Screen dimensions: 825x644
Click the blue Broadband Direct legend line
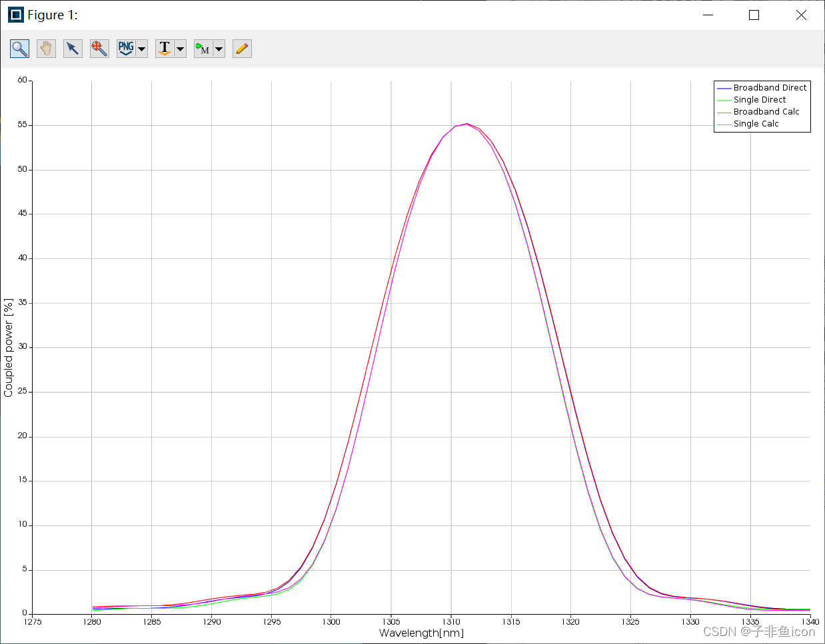point(724,89)
